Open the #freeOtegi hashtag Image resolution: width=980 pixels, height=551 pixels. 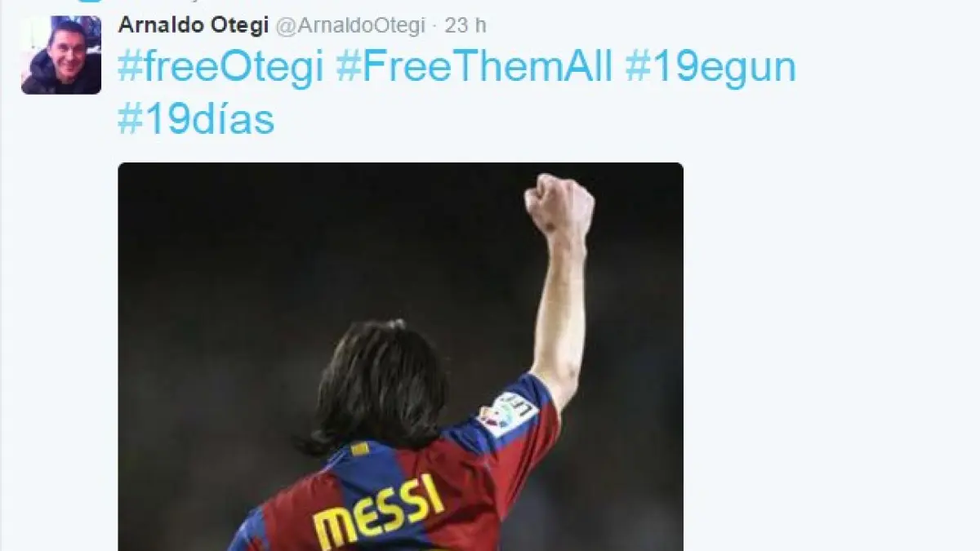click(x=220, y=67)
